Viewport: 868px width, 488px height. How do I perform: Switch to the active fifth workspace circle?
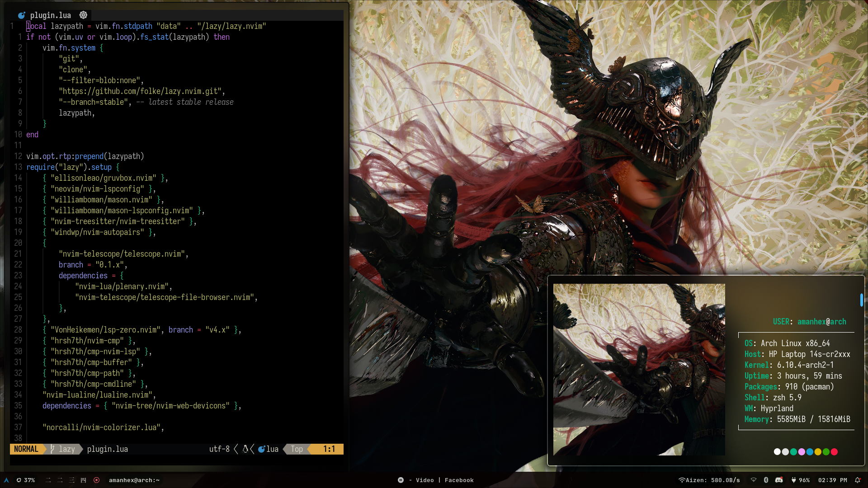pyautogui.click(x=96, y=480)
